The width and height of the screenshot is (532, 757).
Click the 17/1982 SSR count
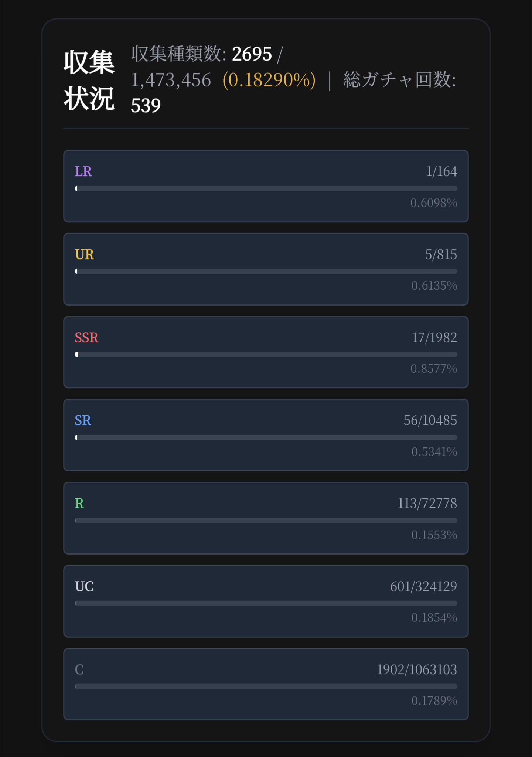click(434, 338)
